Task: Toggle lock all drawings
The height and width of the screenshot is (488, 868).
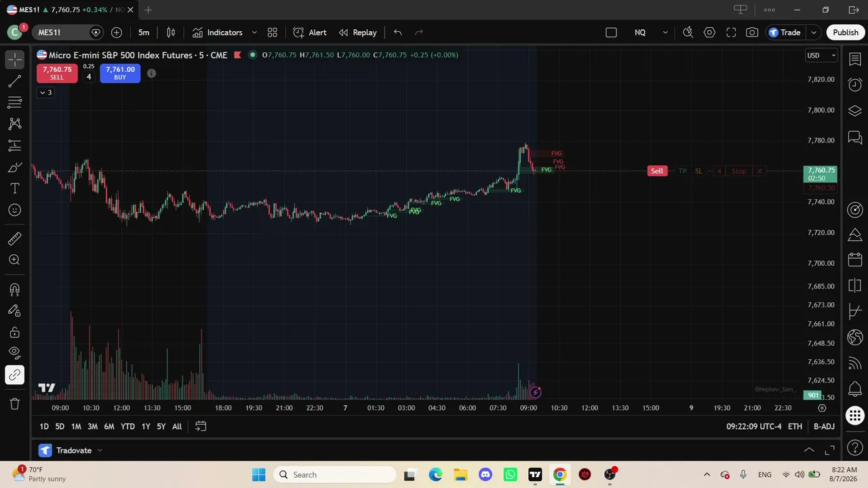Action: (x=15, y=332)
